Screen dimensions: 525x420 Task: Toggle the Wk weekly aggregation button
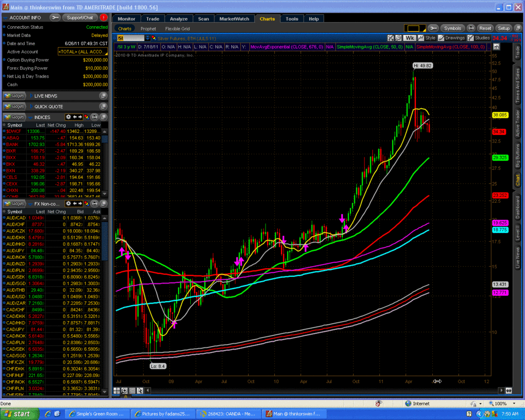[409, 38]
